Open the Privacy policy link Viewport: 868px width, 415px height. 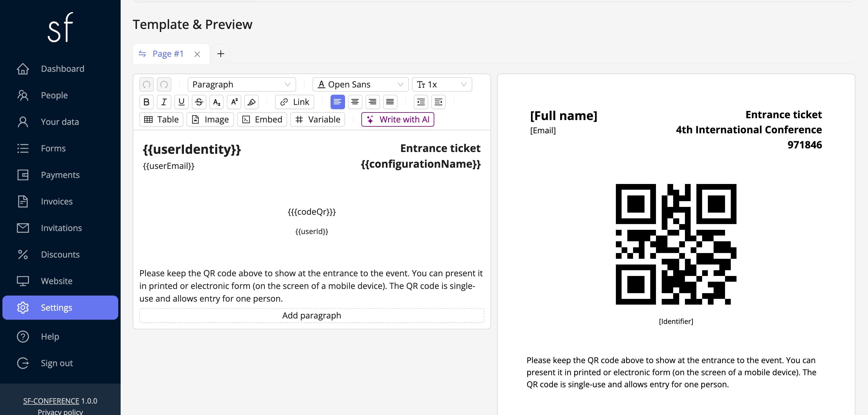coord(60,412)
